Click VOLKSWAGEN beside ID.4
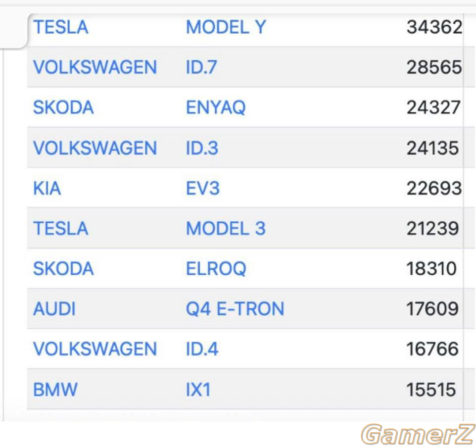 point(95,348)
